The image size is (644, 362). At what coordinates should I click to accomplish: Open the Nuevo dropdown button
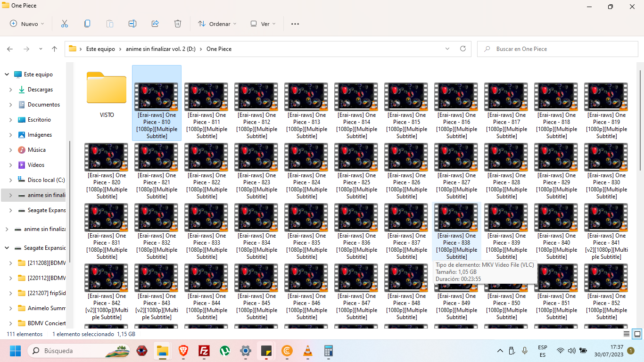(27, 24)
